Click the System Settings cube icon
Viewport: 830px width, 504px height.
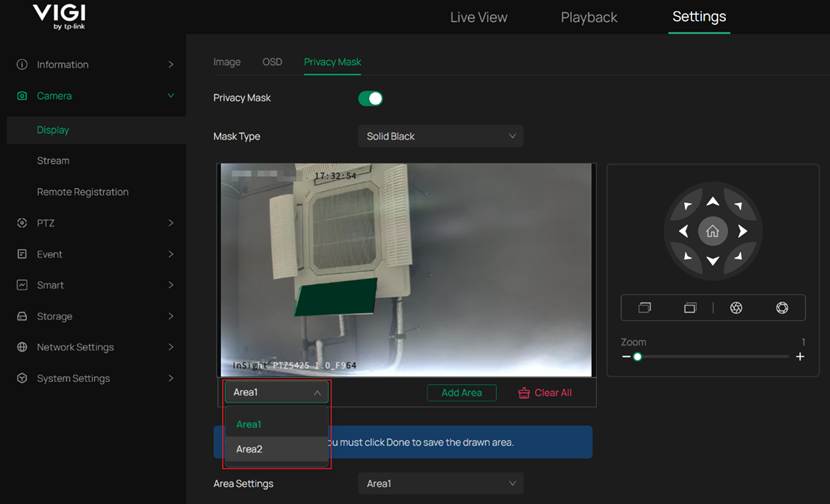click(22, 378)
